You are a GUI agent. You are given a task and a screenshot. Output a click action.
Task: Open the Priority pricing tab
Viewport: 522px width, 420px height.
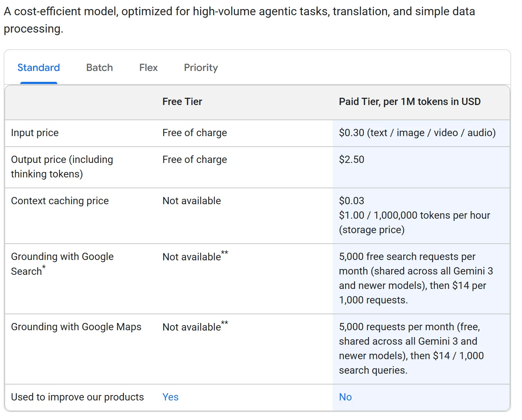click(201, 68)
